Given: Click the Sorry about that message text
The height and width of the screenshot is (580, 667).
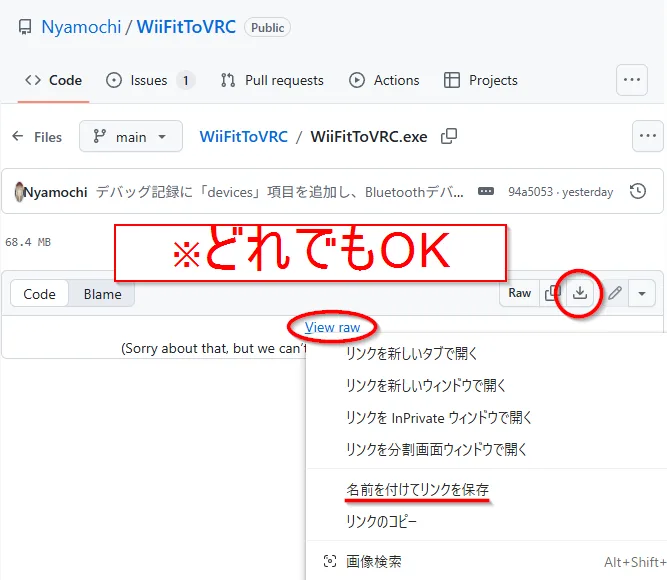Looking at the screenshot, I should pos(214,349).
